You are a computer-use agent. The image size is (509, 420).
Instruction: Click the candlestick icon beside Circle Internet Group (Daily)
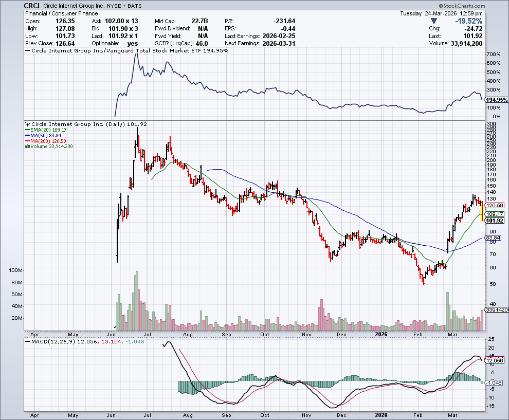(x=28, y=124)
